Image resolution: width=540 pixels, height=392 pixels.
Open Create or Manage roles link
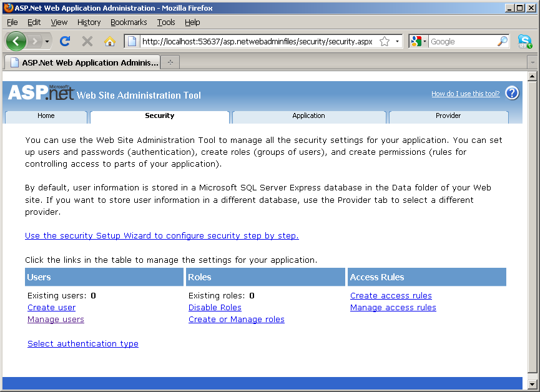[x=236, y=320]
